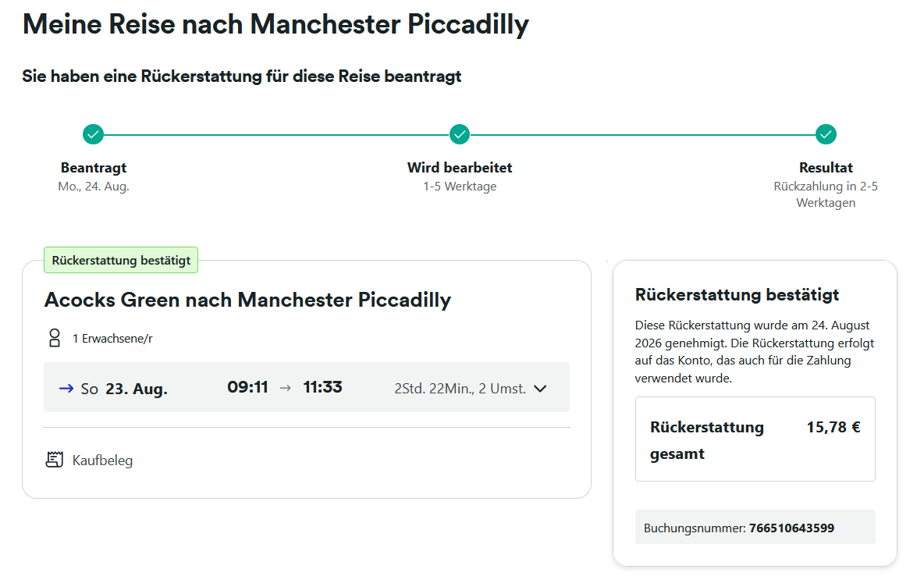Click the passenger person icon
Screen dimensions: 924x576
(x=54, y=338)
